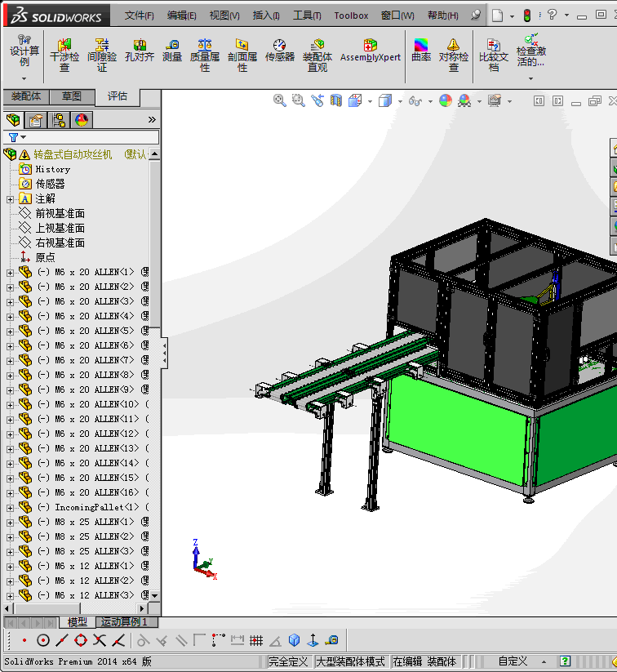Click the 3D cube icon in bottom toolbar

tap(294, 640)
